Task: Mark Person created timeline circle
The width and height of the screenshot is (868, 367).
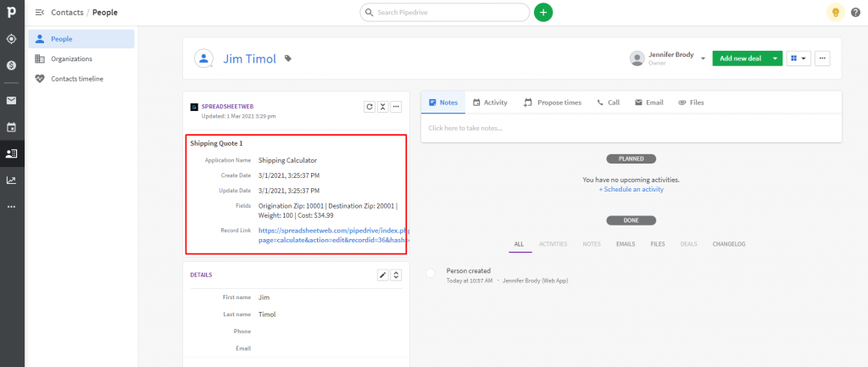Action: pyautogui.click(x=431, y=273)
